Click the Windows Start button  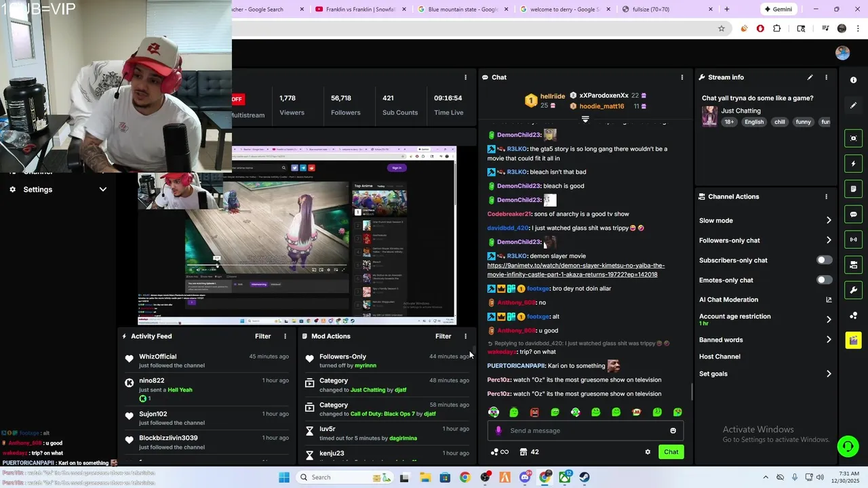[284, 477]
